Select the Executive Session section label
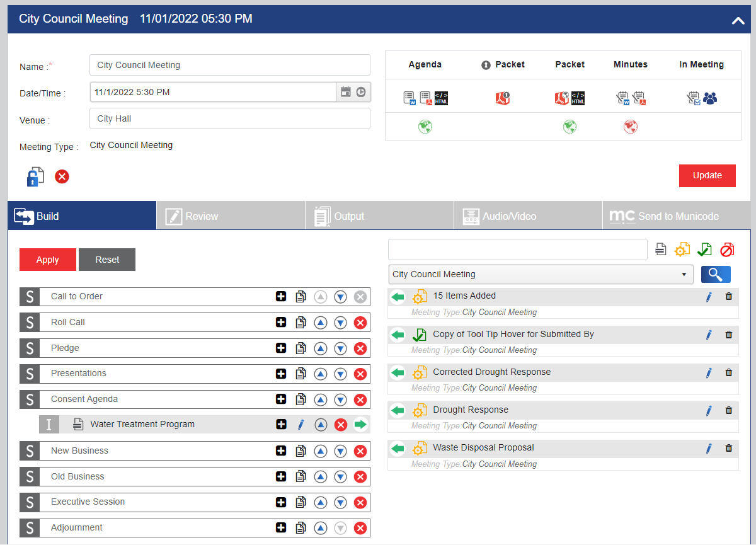Viewport: 756px width, 545px height. pos(88,502)
